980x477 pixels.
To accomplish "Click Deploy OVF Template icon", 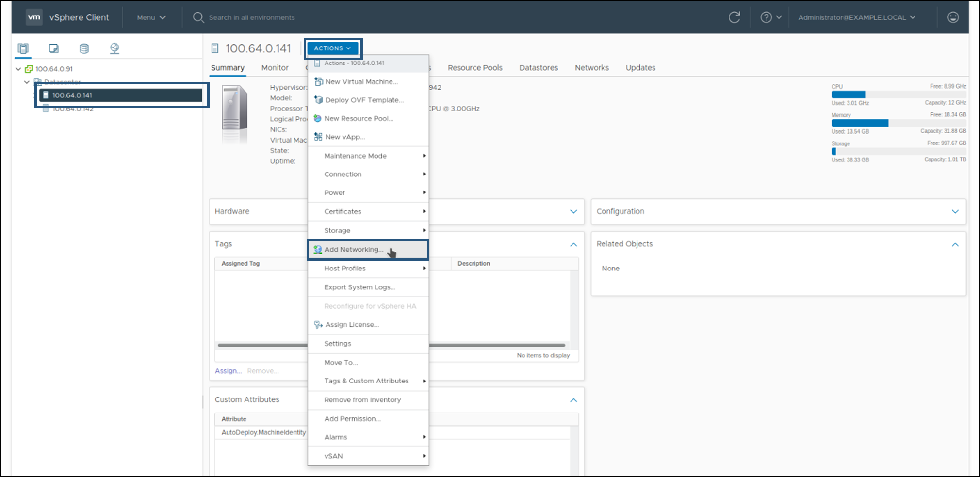I will point(318,100).
